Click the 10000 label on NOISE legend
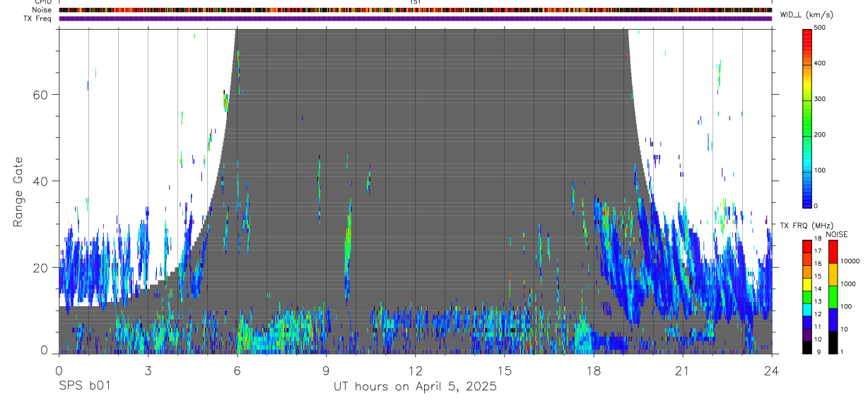Screen dimensions: 868x401 [850, 261]
